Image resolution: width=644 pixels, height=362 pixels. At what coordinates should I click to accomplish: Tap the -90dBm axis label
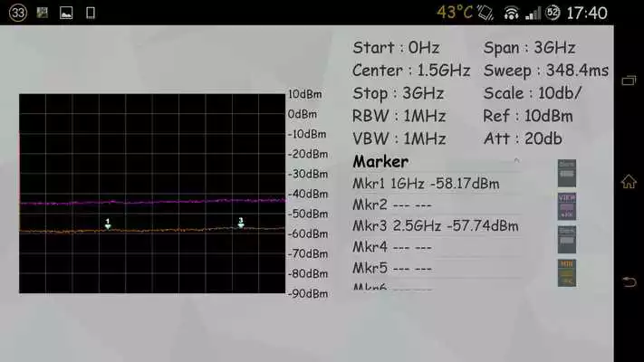click(x=308, y=294)
